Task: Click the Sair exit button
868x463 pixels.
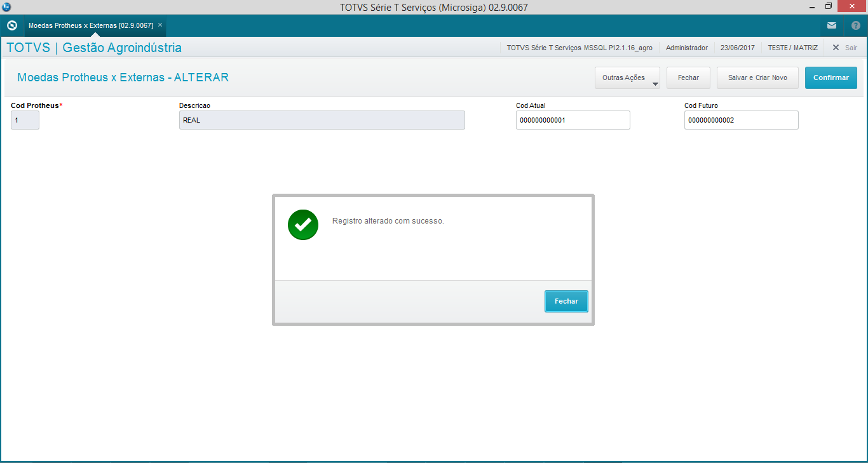Action: tap(844, 48)
